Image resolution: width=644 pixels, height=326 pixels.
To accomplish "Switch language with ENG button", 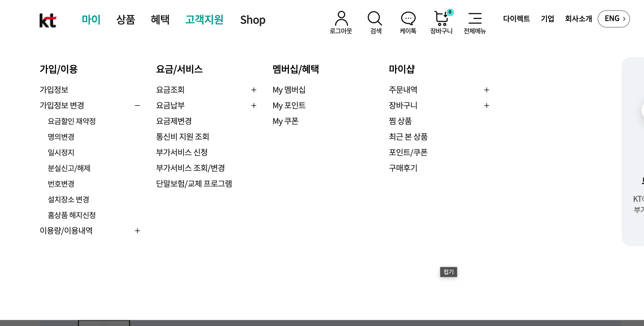I will click(x=614, y=19).
